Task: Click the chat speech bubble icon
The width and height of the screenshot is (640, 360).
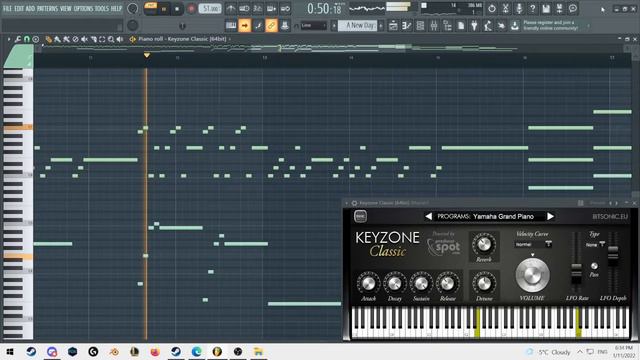Action: [573, 8]
